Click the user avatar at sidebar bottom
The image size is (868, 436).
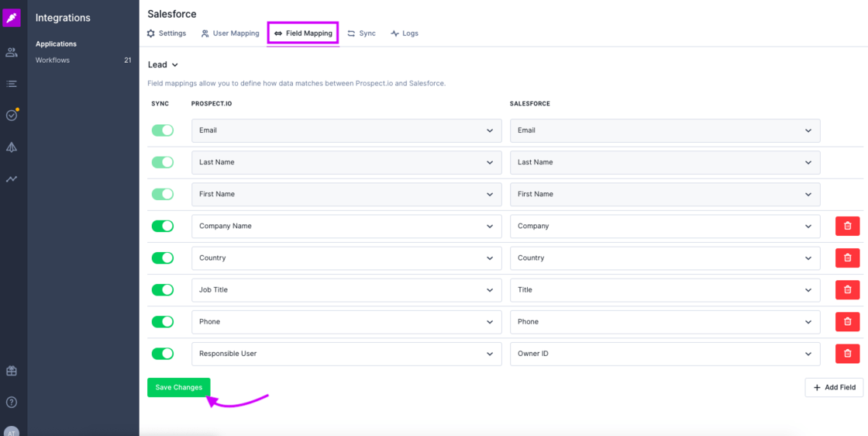[12, 431]
